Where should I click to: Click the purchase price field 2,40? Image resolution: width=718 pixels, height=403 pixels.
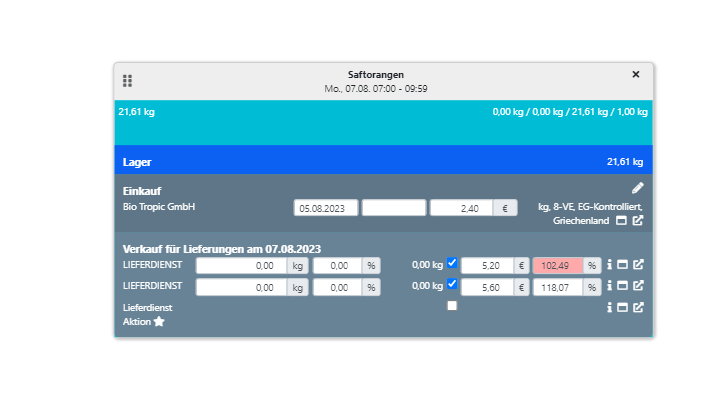[462, 208]
